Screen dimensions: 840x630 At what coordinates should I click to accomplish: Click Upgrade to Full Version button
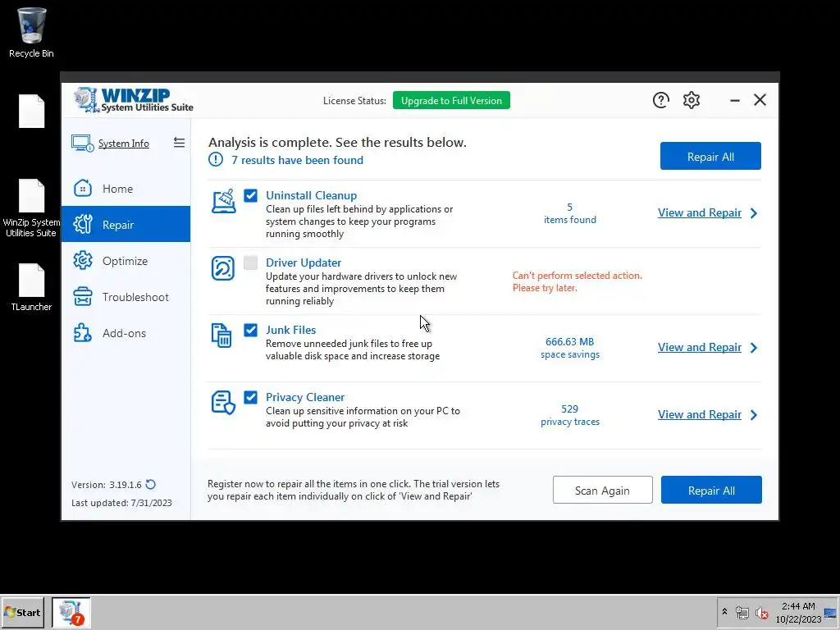451,100
